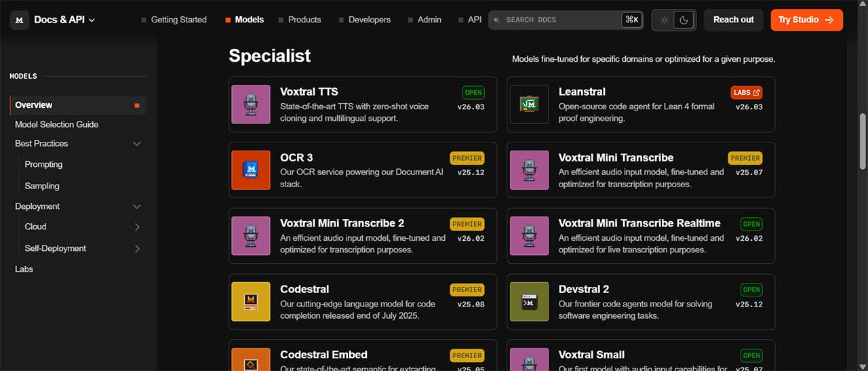Image resolution: width=868 pixels, height=371 pixels.
Task: Select Overview in the sidebar
Action: 78,105
